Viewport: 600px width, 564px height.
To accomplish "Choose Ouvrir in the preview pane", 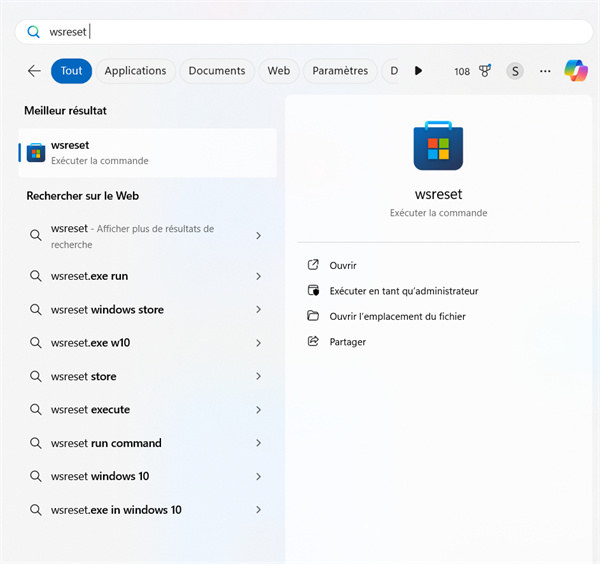I will [343, 265].
